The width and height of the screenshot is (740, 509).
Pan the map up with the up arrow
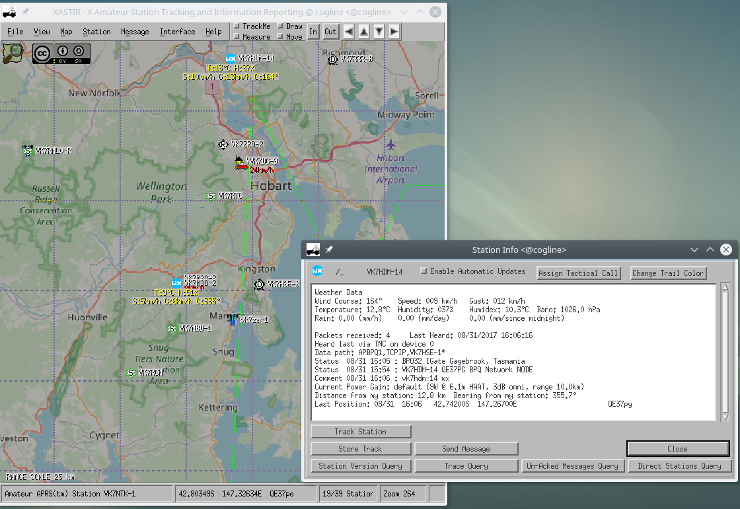tap(364, 32)
